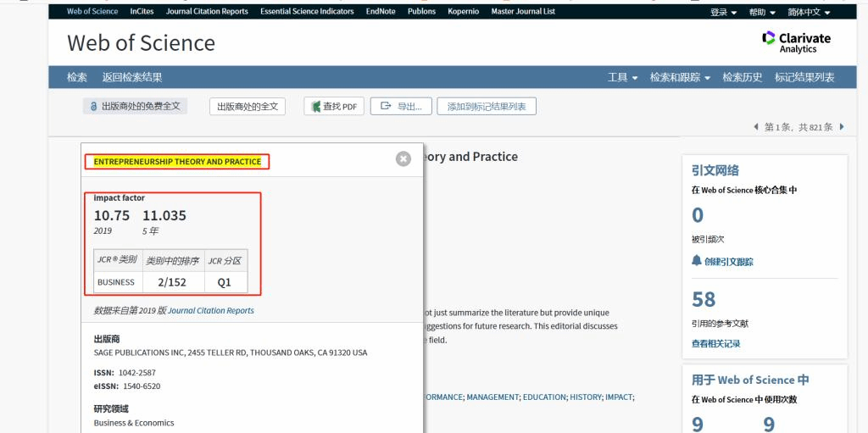Expand the Search and Track menu

coord(680,77)
